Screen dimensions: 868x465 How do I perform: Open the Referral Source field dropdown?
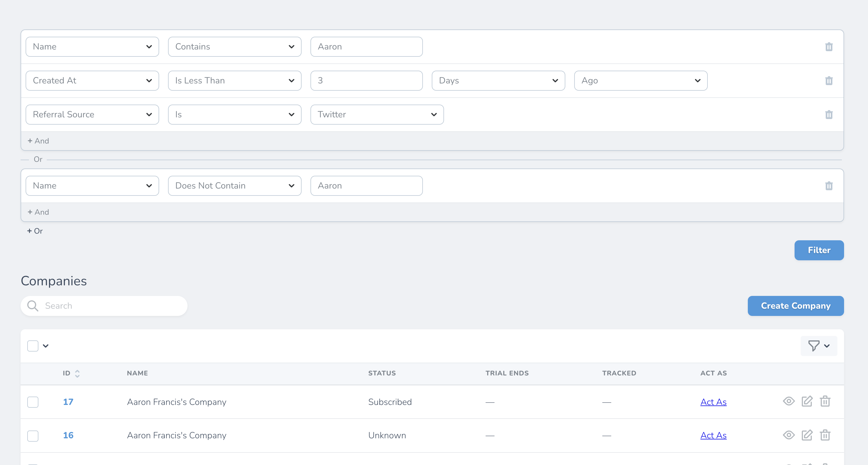tap(92, 115)
